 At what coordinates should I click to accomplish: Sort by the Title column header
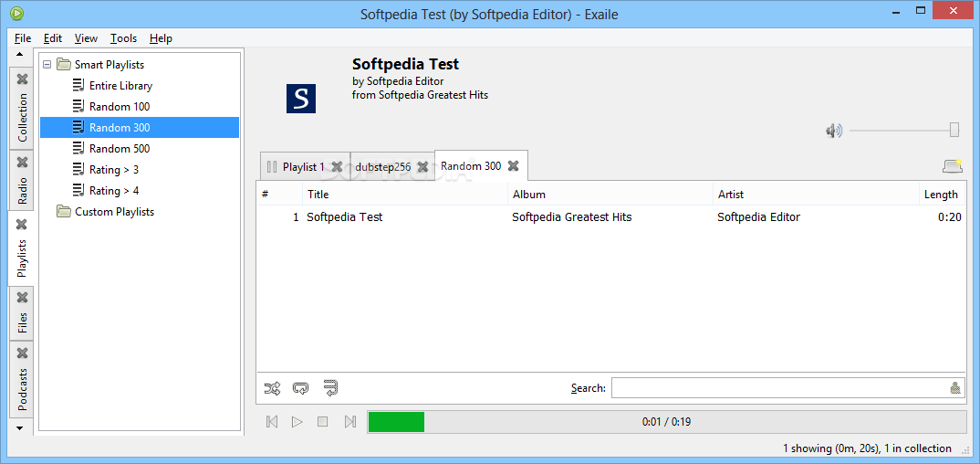tap(405, 195)
